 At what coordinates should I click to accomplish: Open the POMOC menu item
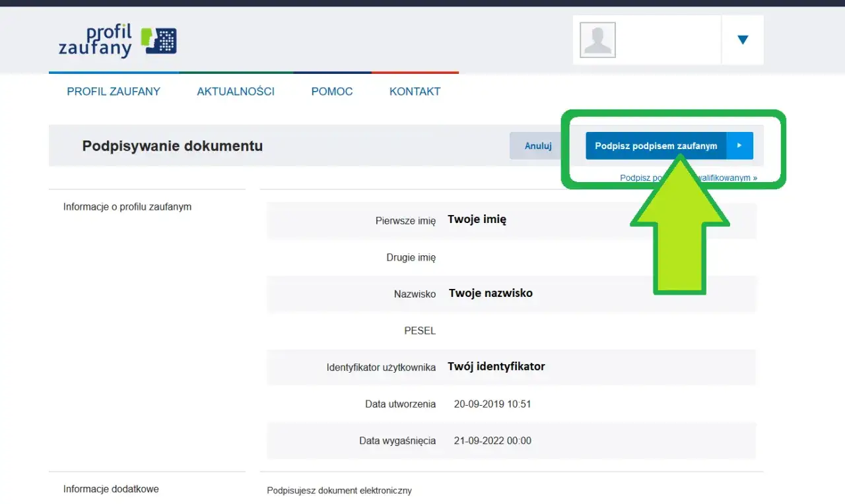(x=331, y=92)
